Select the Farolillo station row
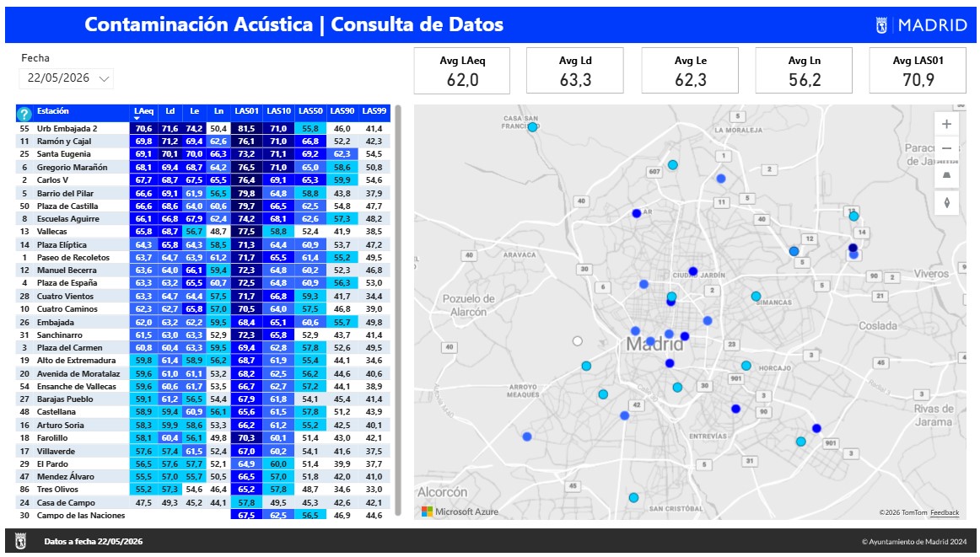Image resolution: width=980 pixels, height=557 pixels. click(203, 437)
